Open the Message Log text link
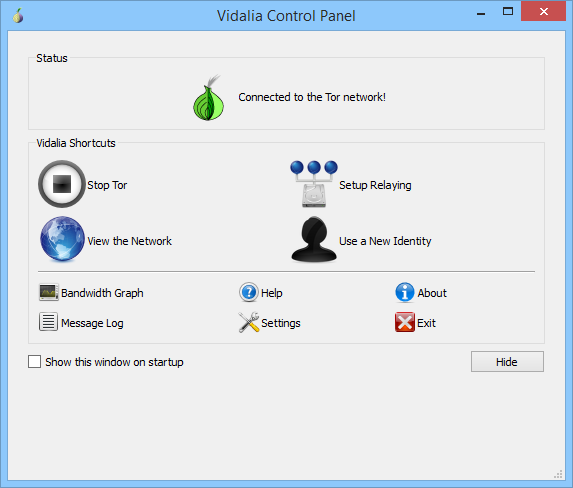Image resolution: width=573 pixels, height=488 pixels. click(x=92, y=323)
